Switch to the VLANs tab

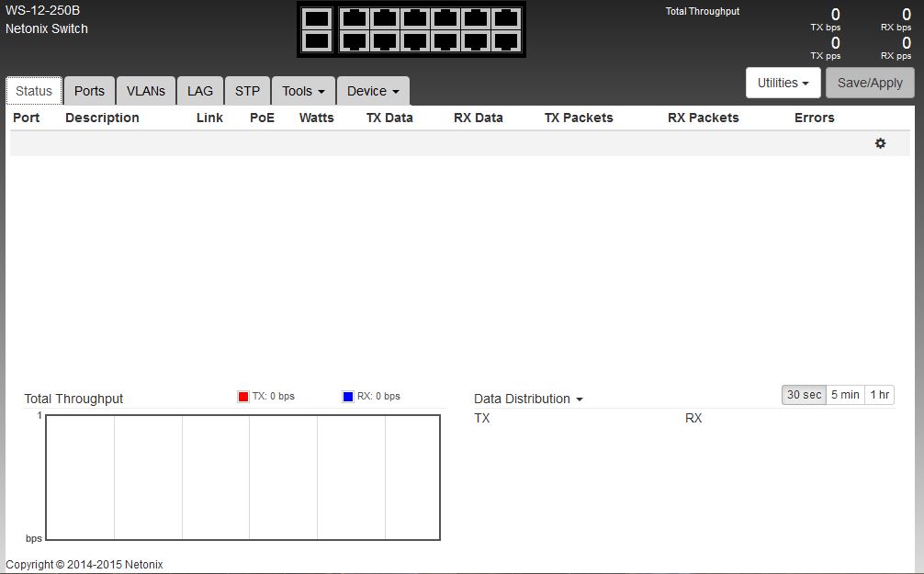[x=146, y=91]
